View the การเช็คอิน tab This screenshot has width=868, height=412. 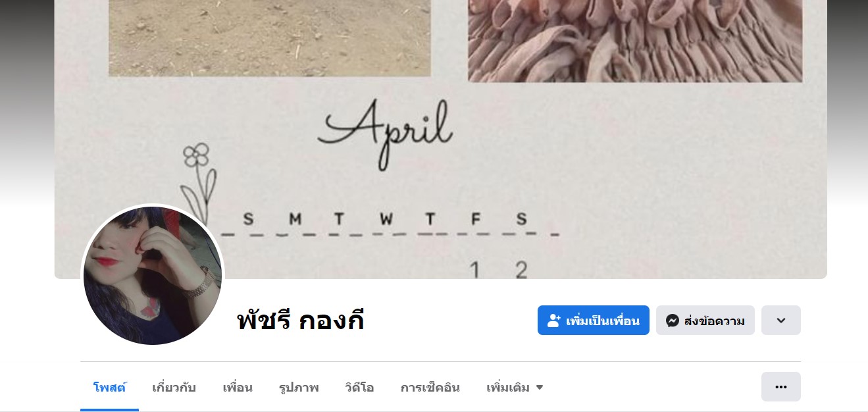point(430,388)
